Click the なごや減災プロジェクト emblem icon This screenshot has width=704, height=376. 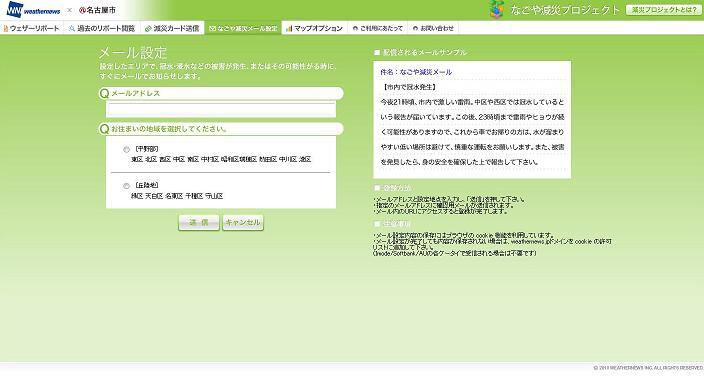click(497, 9)
